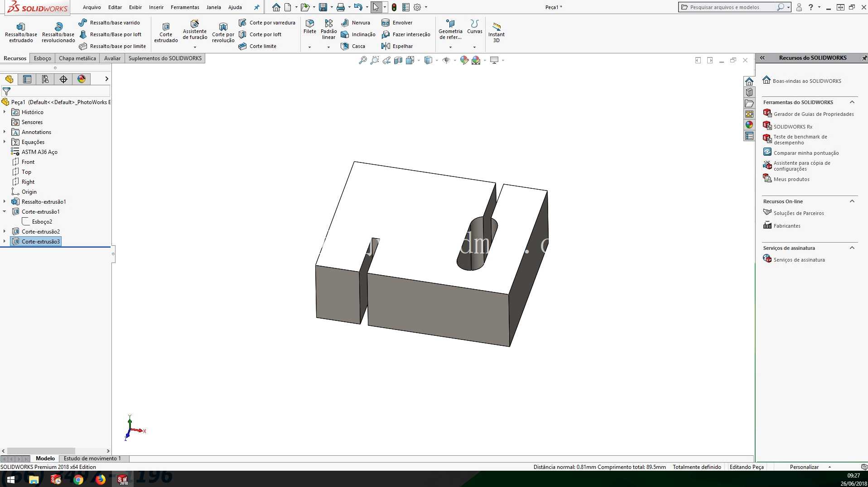Open the Windows Start menu
This screenshot has width=868, height=487.
pyautogui.click(x=10, y=479)
